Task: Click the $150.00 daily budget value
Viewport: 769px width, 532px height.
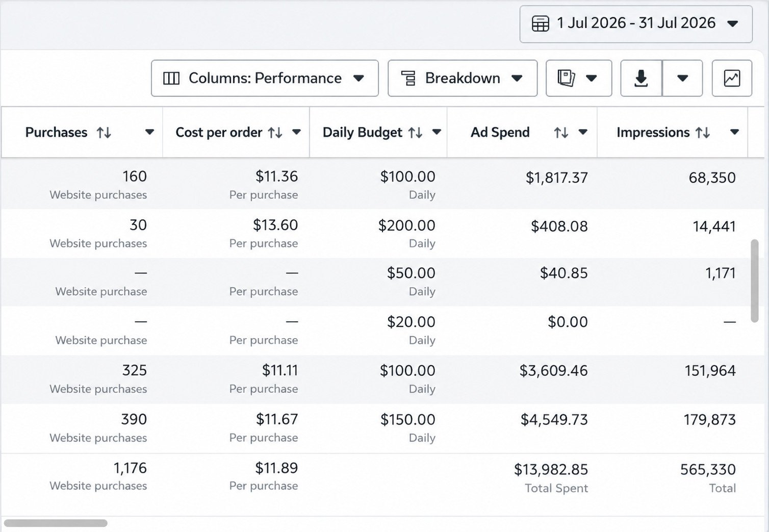Action: [408, 419]
